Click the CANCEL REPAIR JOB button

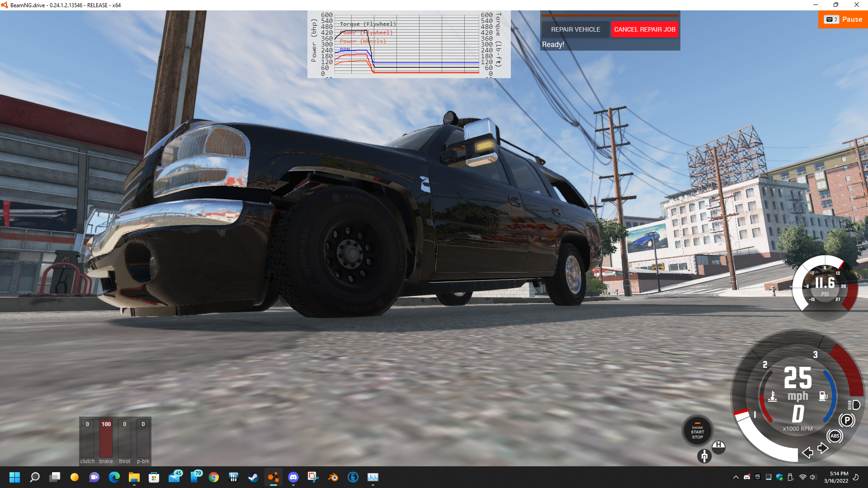[x=644, y=29]
